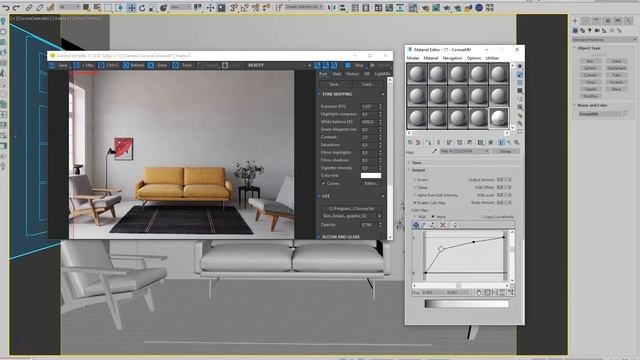Click the Bitmap map type button
640x360 pixels.
pyautogui.click(x=506, y=151)
